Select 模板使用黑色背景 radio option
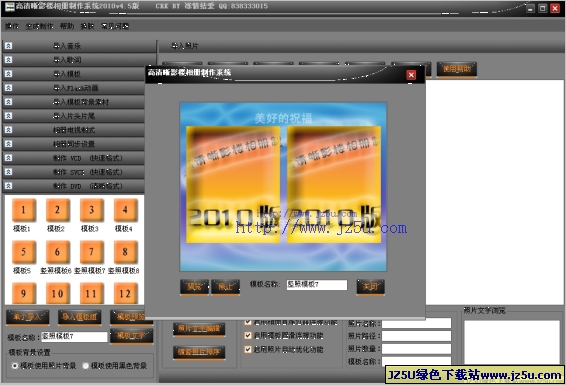Viewport: 566px width, 385px height. (86, 366)
